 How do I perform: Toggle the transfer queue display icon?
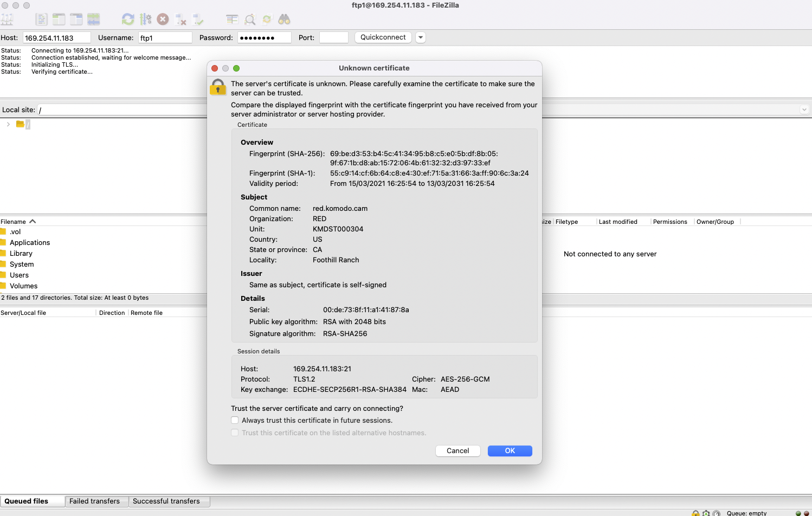(x=93, y=20)
